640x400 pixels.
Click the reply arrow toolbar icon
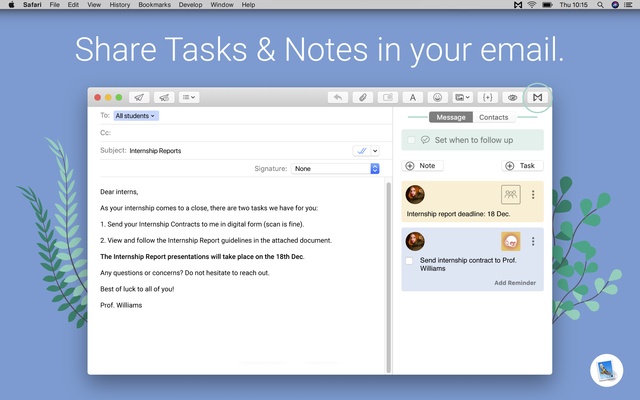[x=338, y=97]
